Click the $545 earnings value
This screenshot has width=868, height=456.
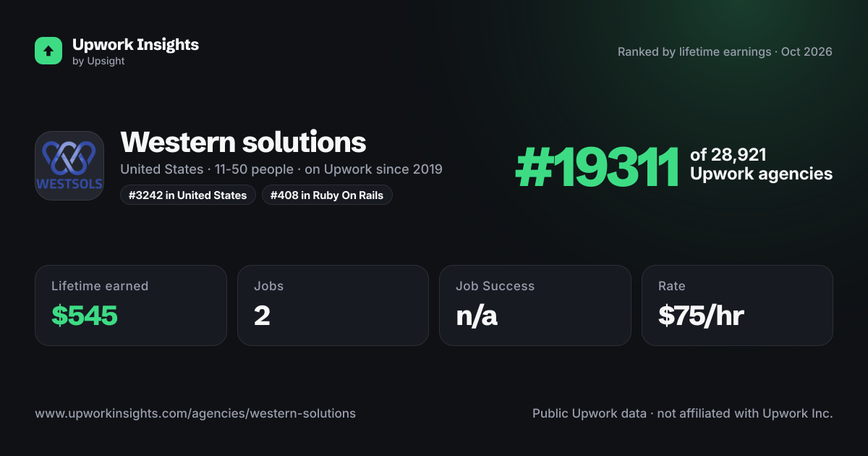coord(85,316)
